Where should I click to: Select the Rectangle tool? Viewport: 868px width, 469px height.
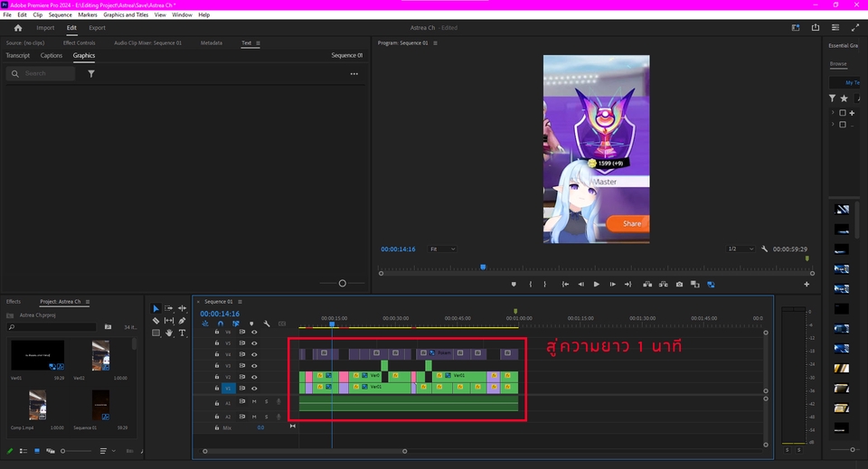tap(156, 333)
